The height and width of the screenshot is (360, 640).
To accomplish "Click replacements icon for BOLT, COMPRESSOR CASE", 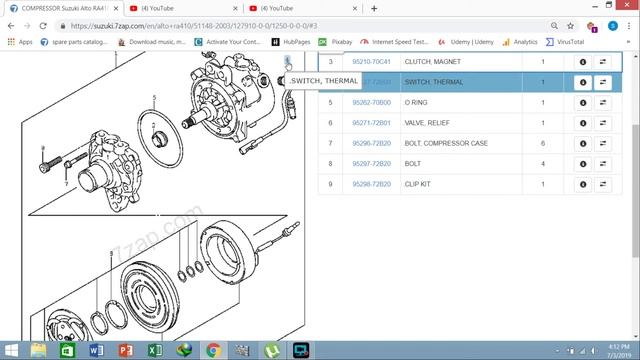I will (x=603, y=144).
